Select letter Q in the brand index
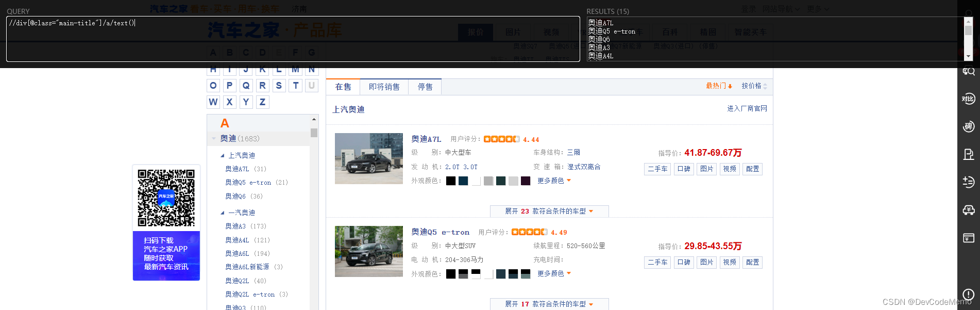The height and width of the screenshot is (310, 980). 246,86
